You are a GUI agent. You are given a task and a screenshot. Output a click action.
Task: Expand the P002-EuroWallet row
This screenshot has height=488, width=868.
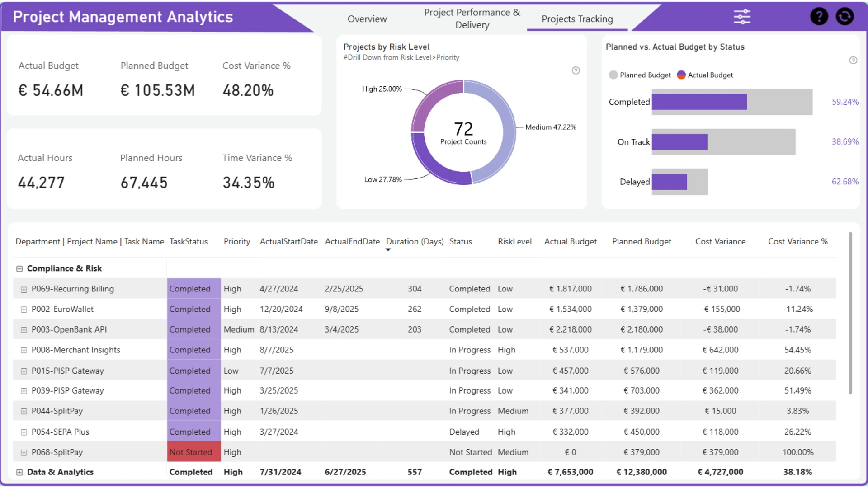point(24,310)
